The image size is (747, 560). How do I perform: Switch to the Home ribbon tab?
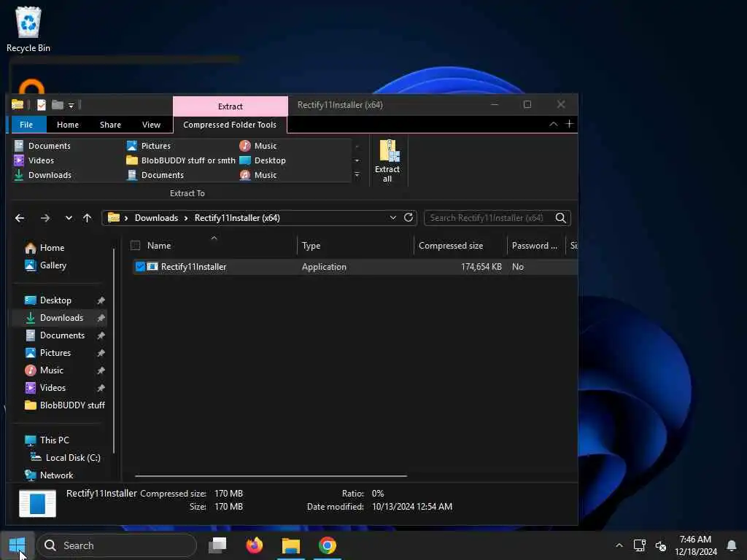(68, 125)
